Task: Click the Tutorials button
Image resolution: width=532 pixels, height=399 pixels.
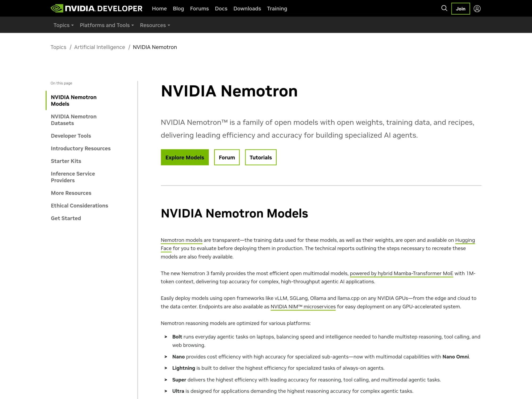Action: click(x=261, y=157)
